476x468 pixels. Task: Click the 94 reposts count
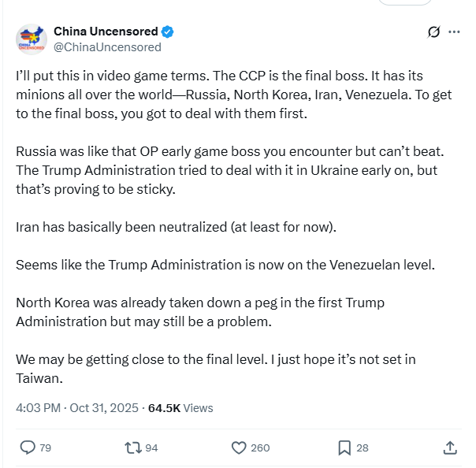click(x=151, y=448)
